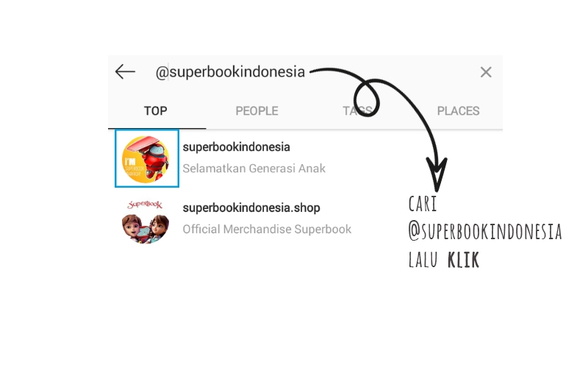
Task: Click the handwritten CARI annotation text
Action: [423, 205]
